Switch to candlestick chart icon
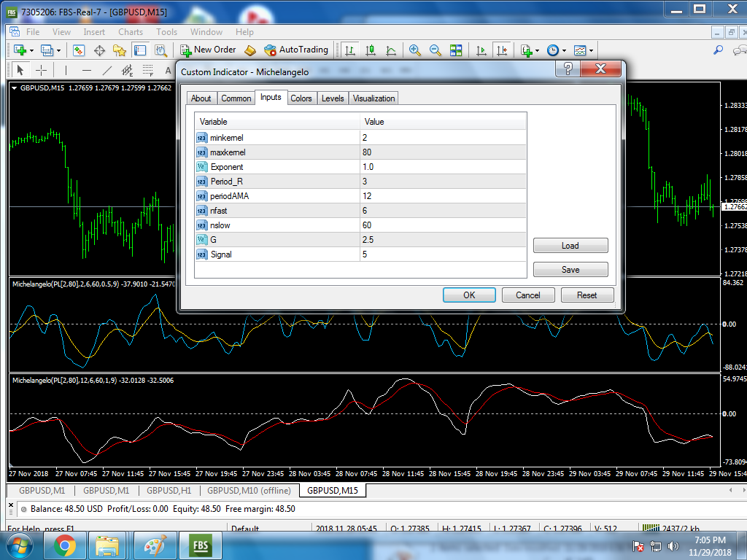Screen dimensions: 747x560 click(371, 50)
